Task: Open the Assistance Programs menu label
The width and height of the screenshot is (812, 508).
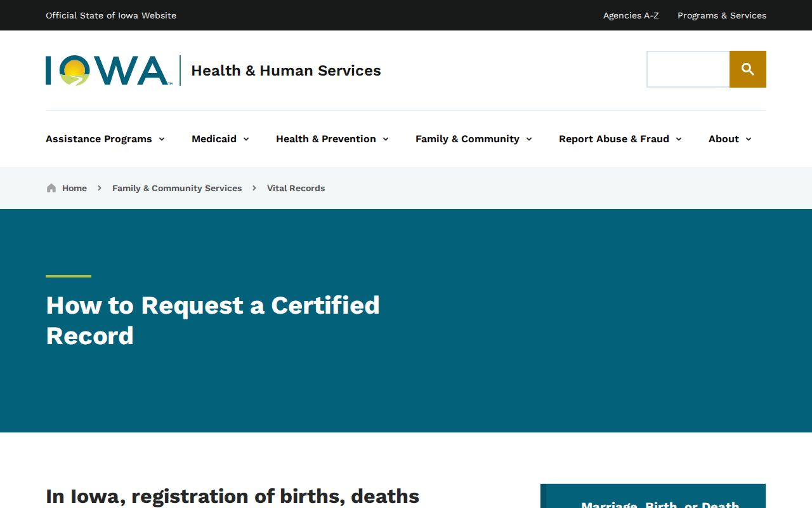Action: point(99,139)
